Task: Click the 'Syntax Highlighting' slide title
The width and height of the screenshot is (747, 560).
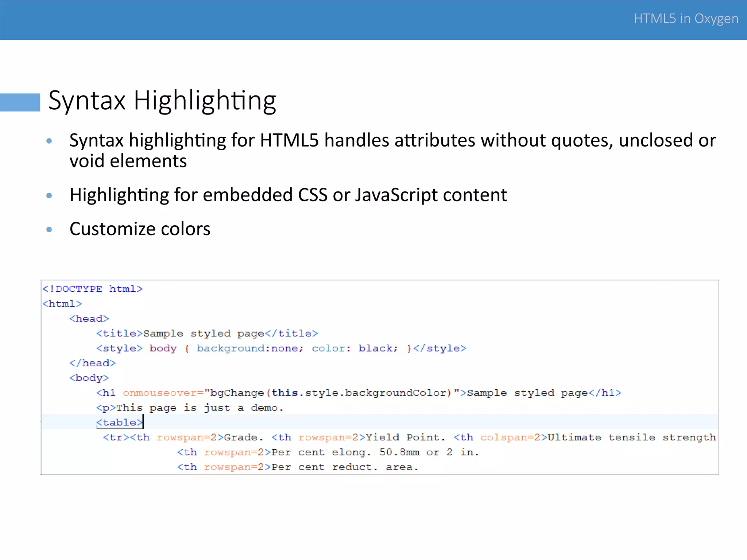Action: [x=162, y=101]
